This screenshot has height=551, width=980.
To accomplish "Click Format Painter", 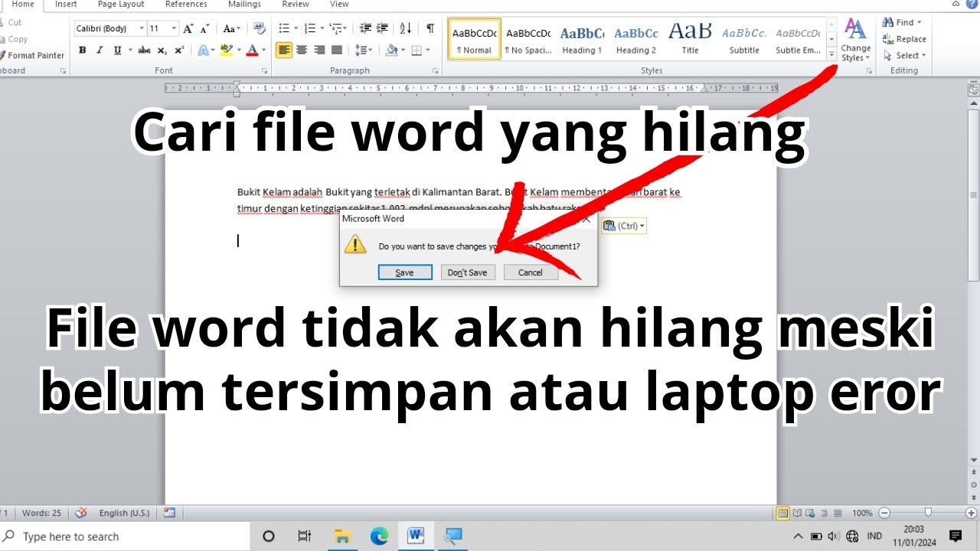I will 32,55.
